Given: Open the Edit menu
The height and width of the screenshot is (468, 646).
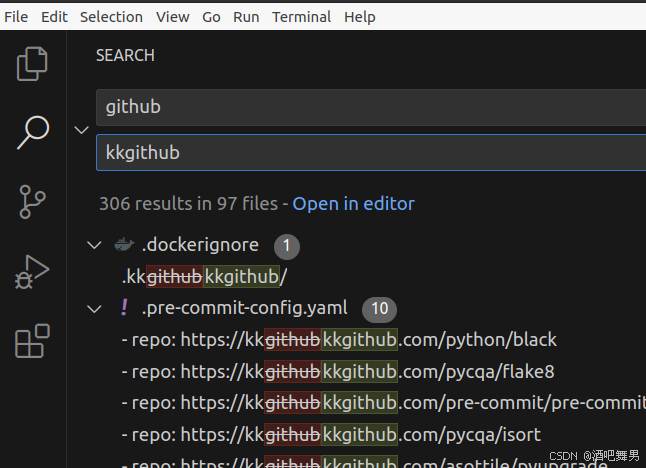Looking at the screenshot, I should [54, 17].
